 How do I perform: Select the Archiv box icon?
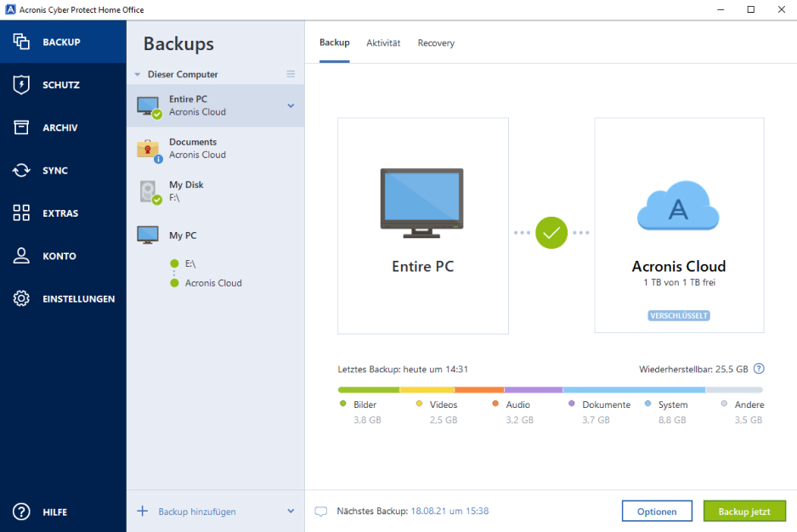tap(21, 127)
